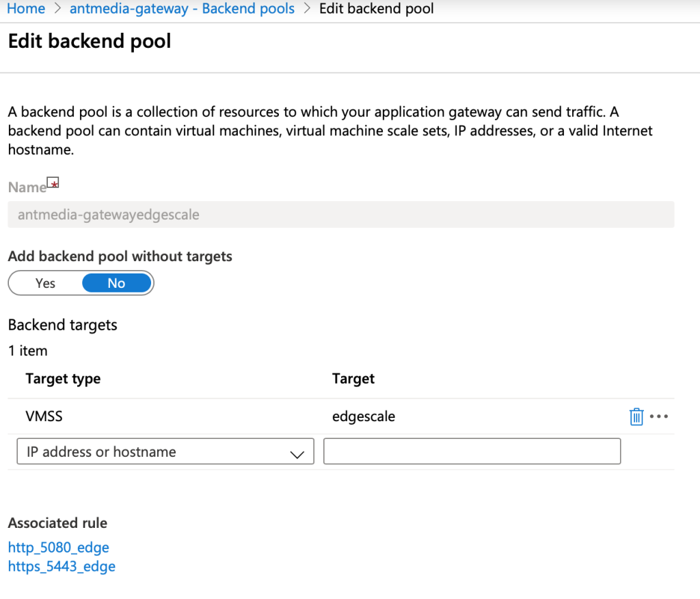Screen dimensions: 700x599
Task: Open the IP address or hostname dropdown
Action: 165,451
